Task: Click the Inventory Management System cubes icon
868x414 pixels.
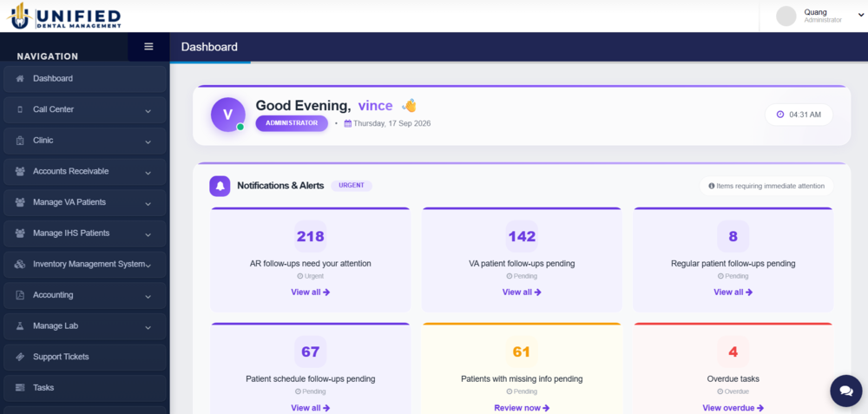Action: 20,265
